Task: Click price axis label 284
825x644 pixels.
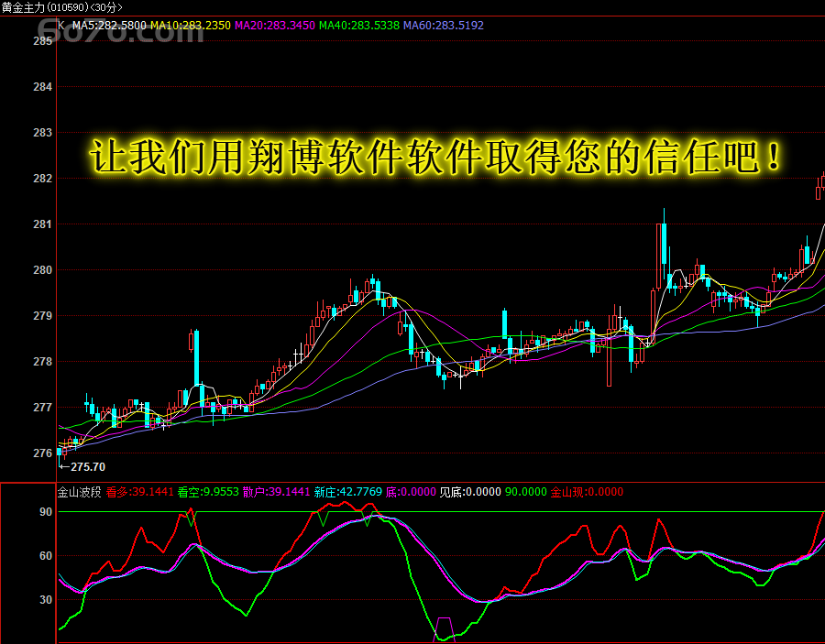Action: tap(42, 87)
